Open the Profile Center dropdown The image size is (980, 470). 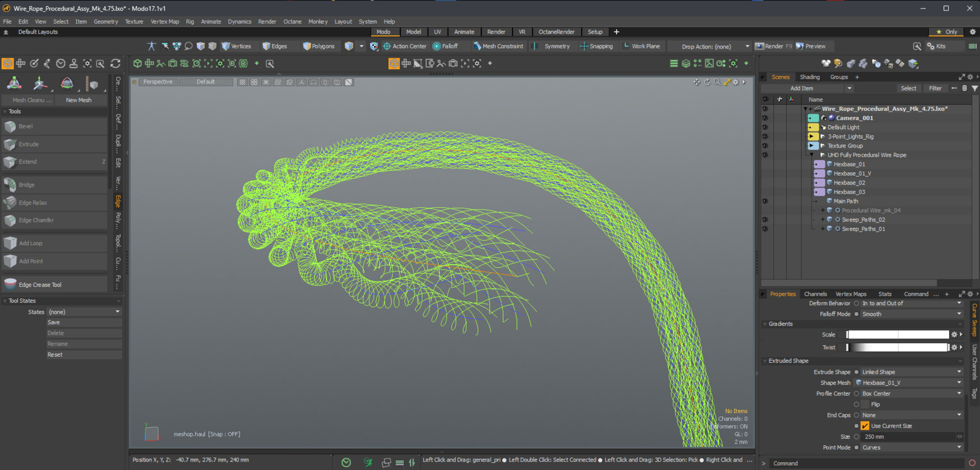pyautogui.click(x=911, y=393)
